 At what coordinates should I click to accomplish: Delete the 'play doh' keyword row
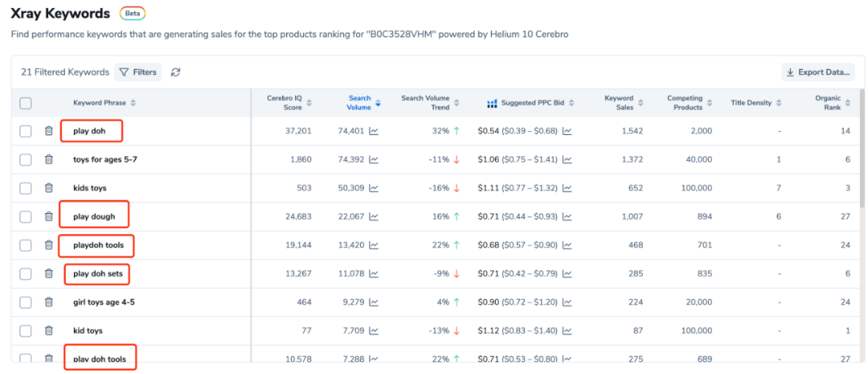[x=49, y=131]
